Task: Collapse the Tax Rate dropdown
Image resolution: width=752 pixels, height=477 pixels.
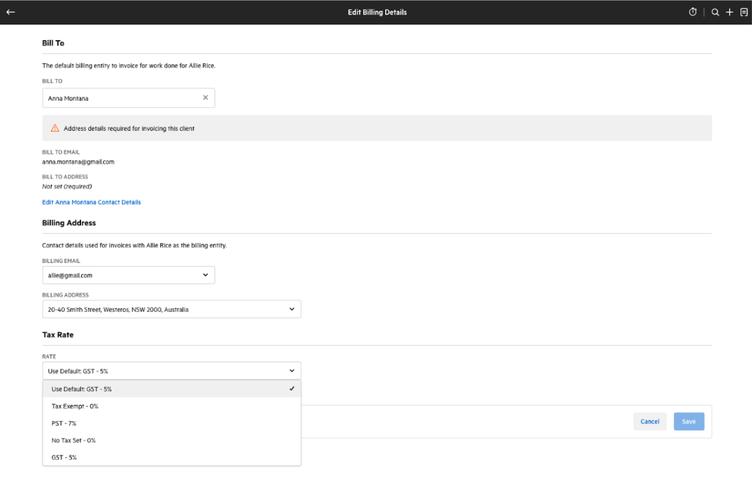Action: coord(172,371)
